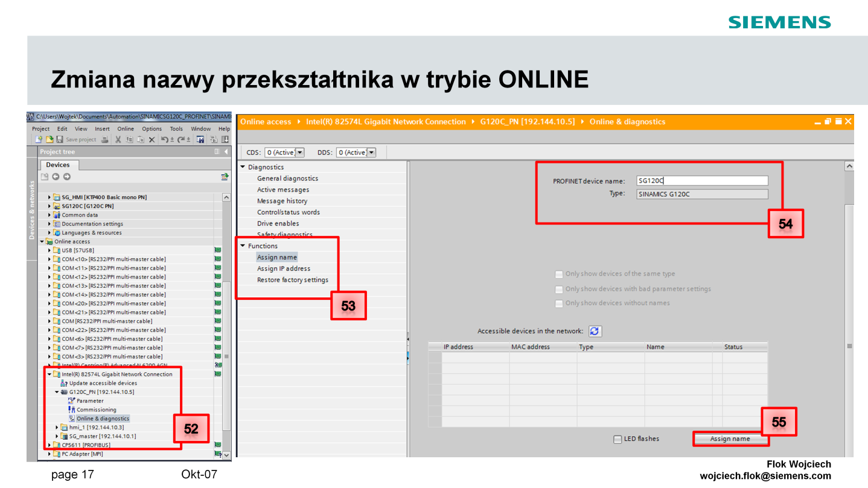The height and width of the screenshot is (488, 868).
Task: Click project tree scrollbar down arrow
Action: [226, 455]
